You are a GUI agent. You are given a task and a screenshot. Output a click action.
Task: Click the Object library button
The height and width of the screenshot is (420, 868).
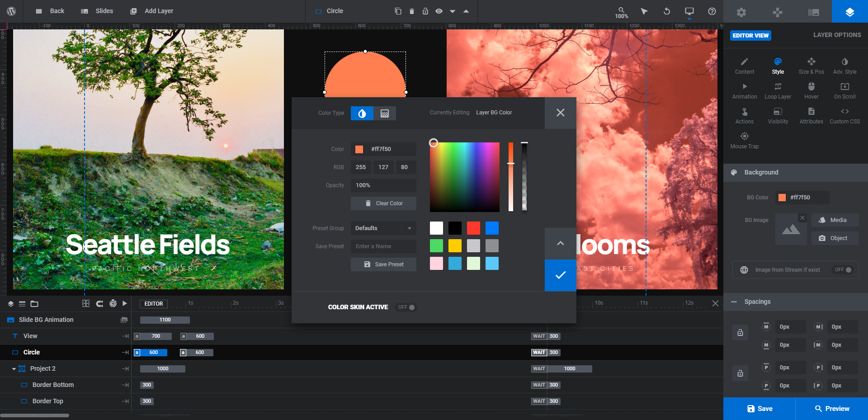(835, 238)
